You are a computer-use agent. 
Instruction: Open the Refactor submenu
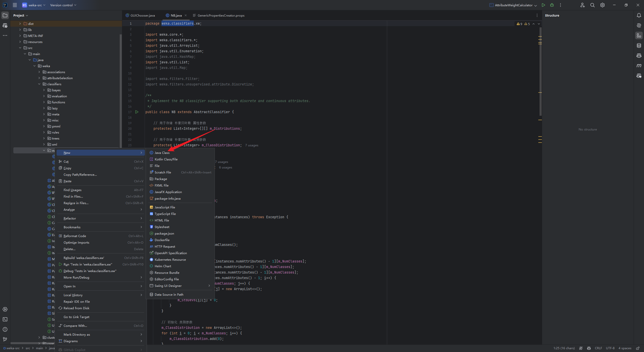(x=101, y=218)
